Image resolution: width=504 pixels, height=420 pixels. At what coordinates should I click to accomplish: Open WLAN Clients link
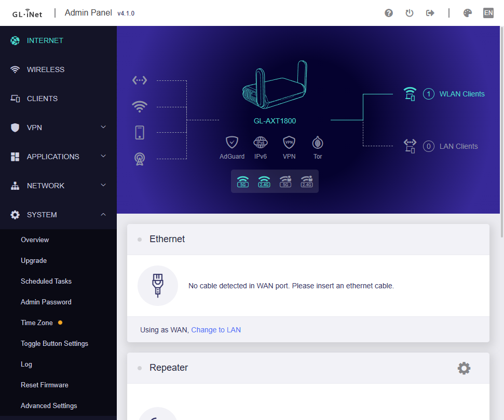[462, 94]
